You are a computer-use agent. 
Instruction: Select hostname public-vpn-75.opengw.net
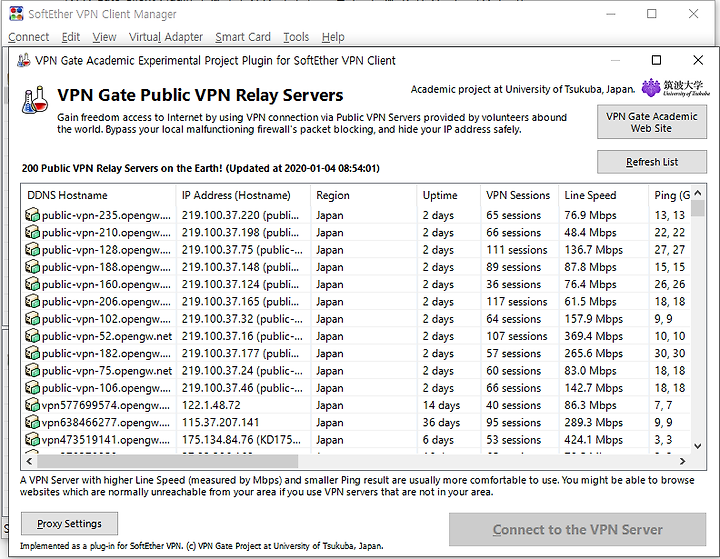tap(107, 371)
